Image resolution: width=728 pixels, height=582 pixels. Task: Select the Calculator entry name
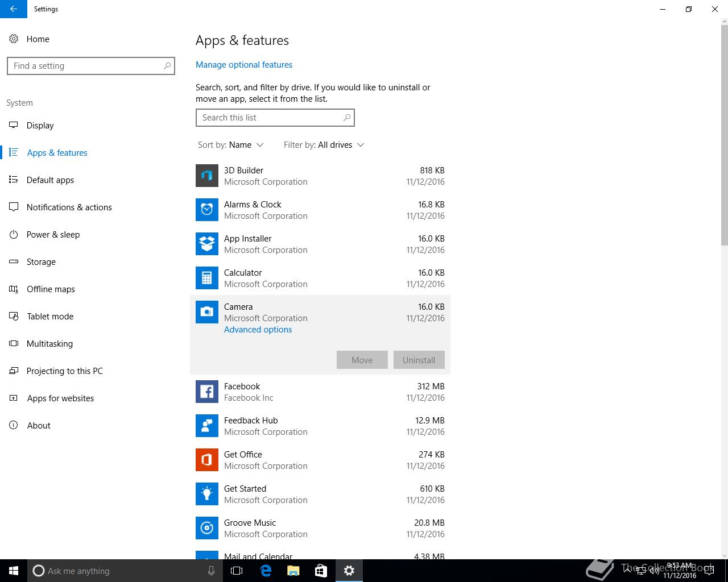pos(243,273)
